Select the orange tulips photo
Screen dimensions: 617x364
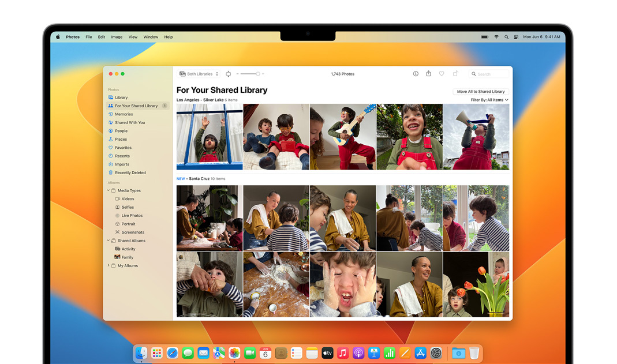(x=476, y=284)
